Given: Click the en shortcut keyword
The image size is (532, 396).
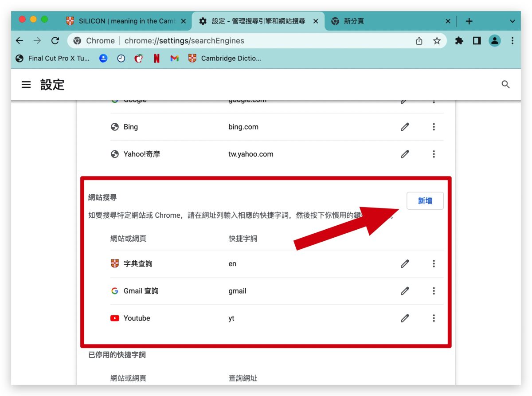Looking at the screenshot, I should click(232, 264).
